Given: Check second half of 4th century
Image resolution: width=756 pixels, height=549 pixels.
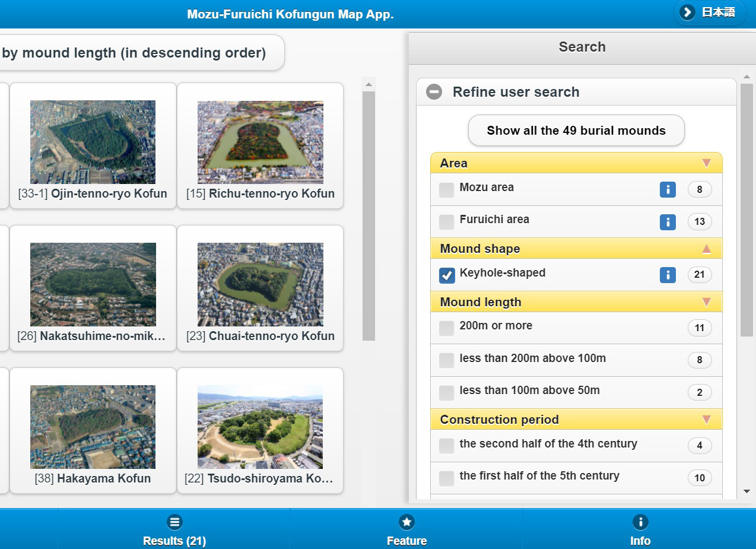Looking at the screenshot, I should [x=446, y=446].
